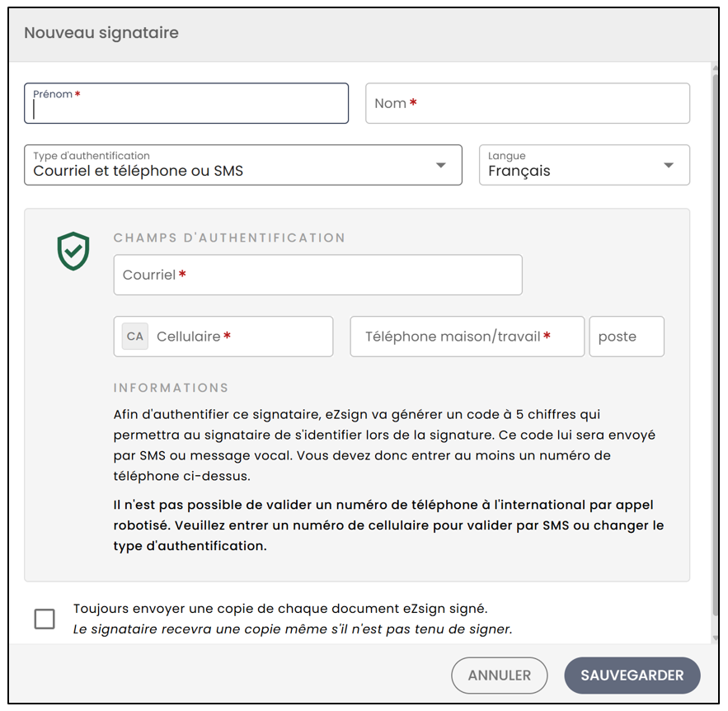Click the scrollbar up arrow
The width and height of the screenshot is (728, 711).
pyautogui.click(x=716, y=68)
